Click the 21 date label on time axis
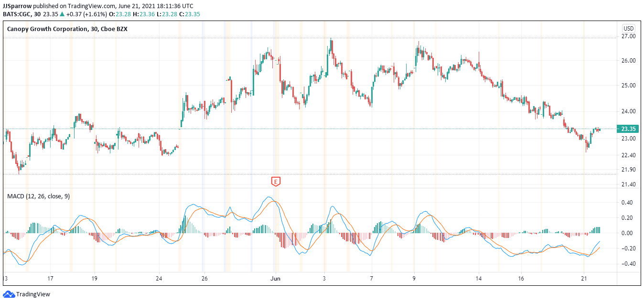This screenshot has height=303, width=644. coord(584,279)
